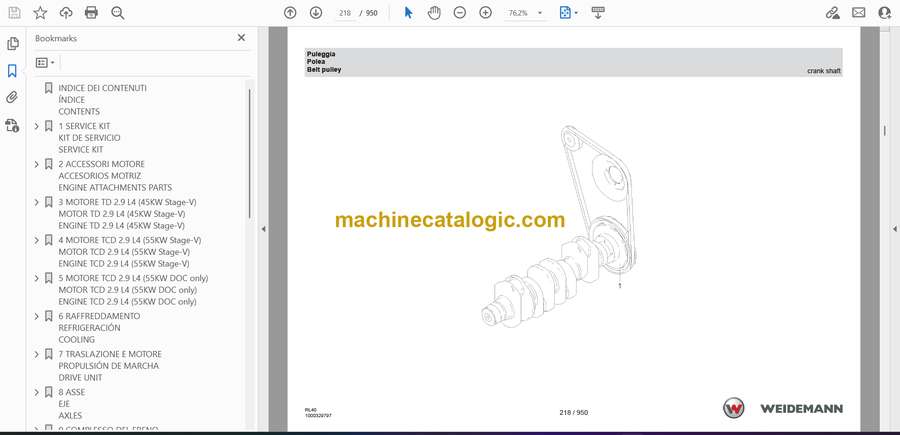This screenshot has height=435, width=900.
Task: Go to previous page arrow
Action: pyautogui.click(x=290, y=13)
